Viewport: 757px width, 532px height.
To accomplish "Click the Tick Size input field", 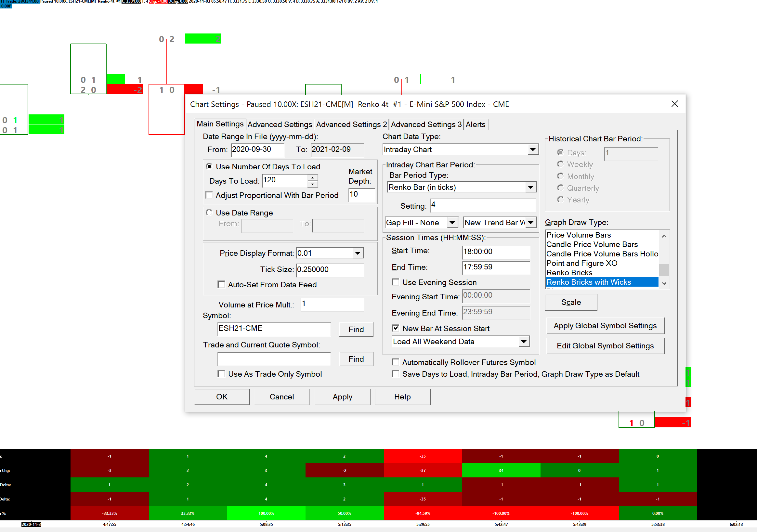I will coord(329,269).
